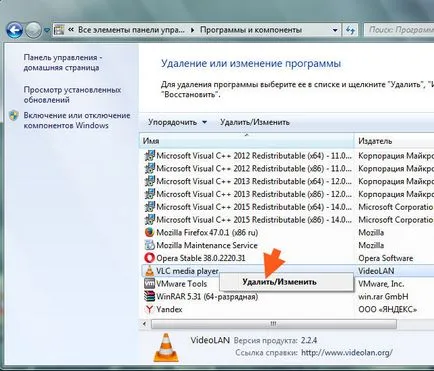This screenshot has width=434, height=371.
Task: Click the Mozilla Firefox icon in list
Action: tap(150, 232)
